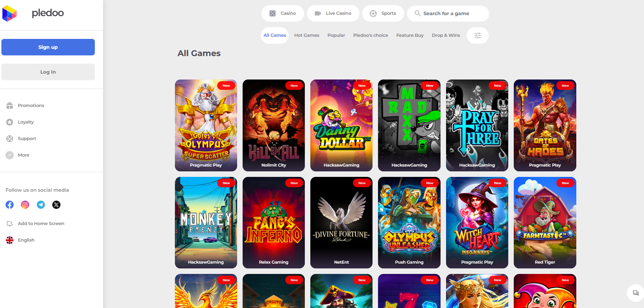Switch to the Sports tab

tap(383, 13)
